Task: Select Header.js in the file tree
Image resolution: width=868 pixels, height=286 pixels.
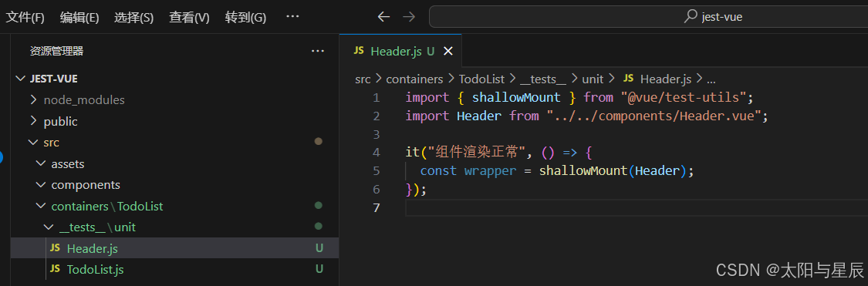Action: [x=174, y=248]
